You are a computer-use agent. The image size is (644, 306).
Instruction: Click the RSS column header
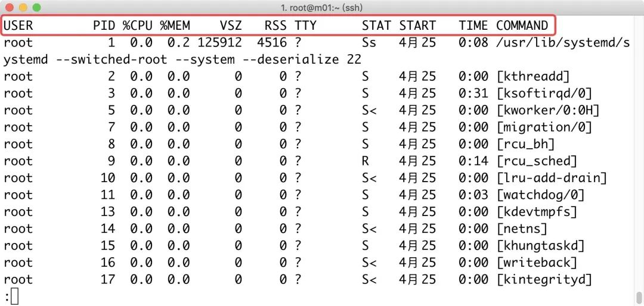[275, 26]
